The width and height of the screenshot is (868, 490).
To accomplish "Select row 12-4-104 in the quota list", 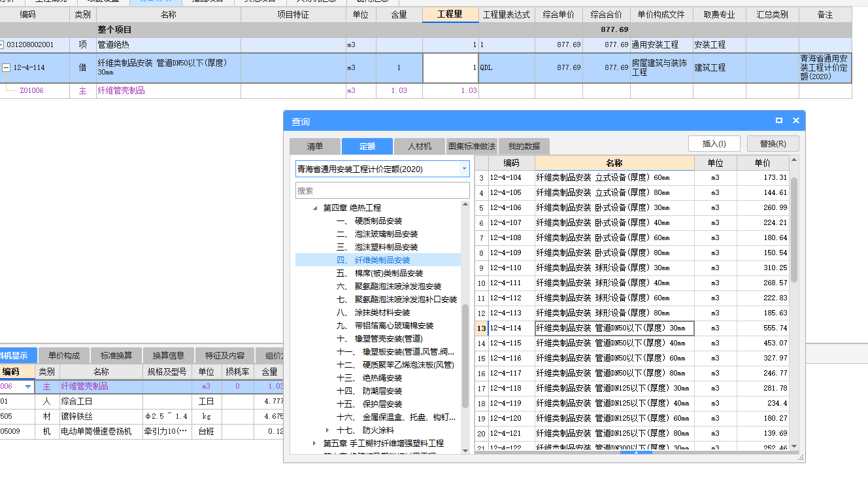I will tap(631, 178).
